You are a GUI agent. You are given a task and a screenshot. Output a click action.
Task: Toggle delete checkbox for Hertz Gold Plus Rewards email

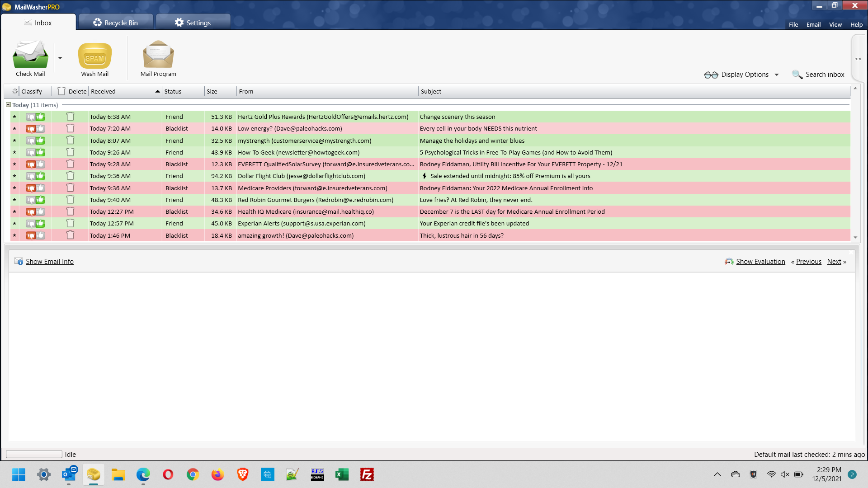coord(70,117)
